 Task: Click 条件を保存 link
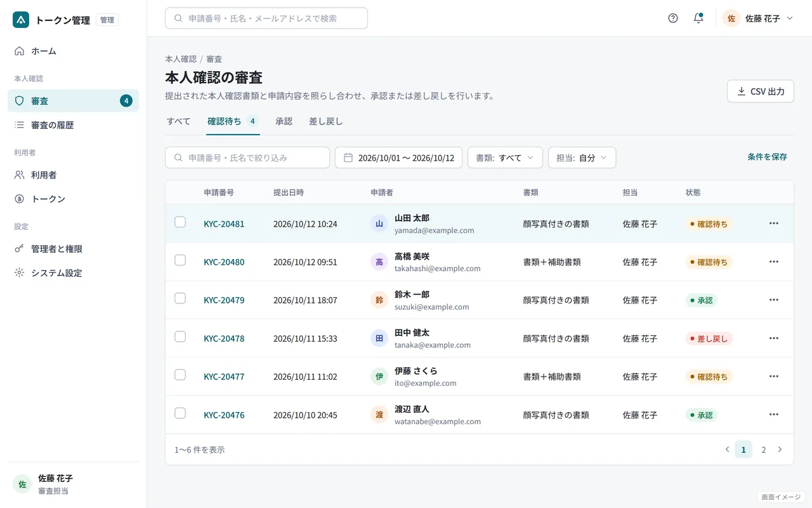click(767, 157)
